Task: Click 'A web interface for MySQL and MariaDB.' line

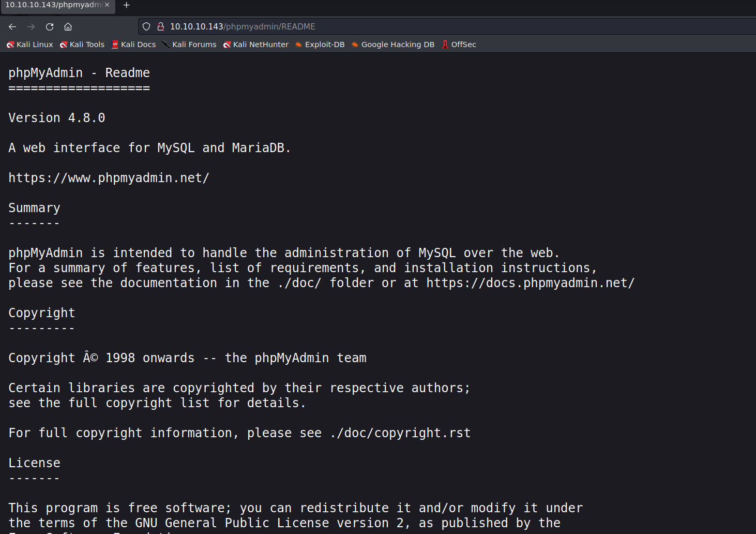Action: coord(149,148)
